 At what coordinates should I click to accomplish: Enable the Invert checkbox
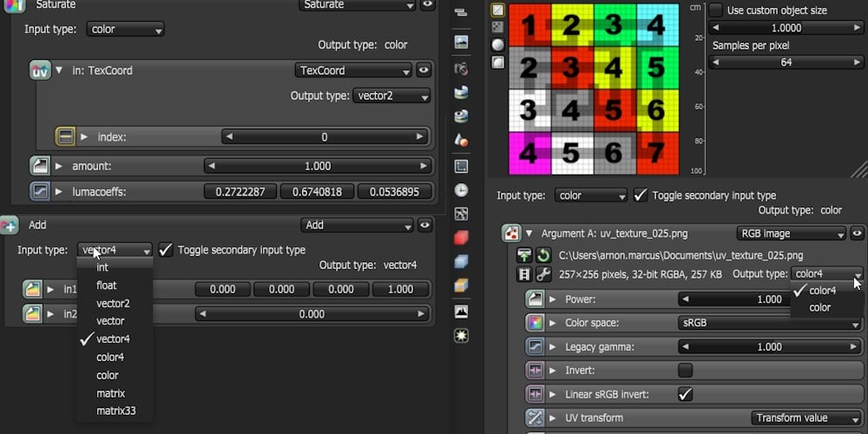[x=685, y=371]
